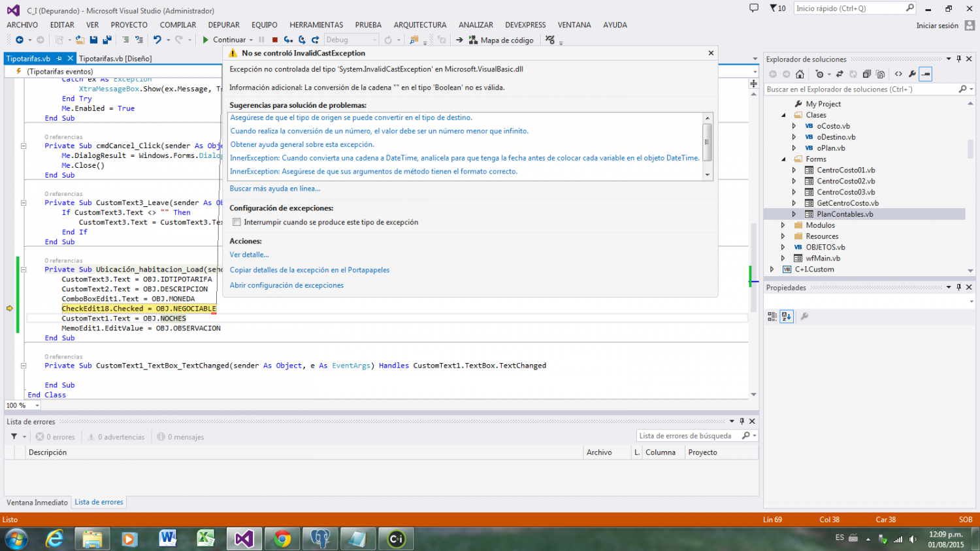Toggle the 0 mensajes filter button

[181, 437]
